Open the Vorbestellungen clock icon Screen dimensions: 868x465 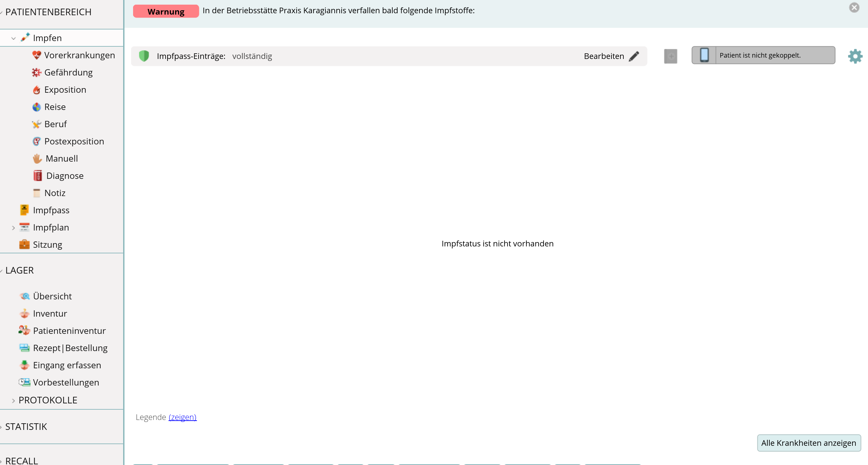click(x=24, y=382)
